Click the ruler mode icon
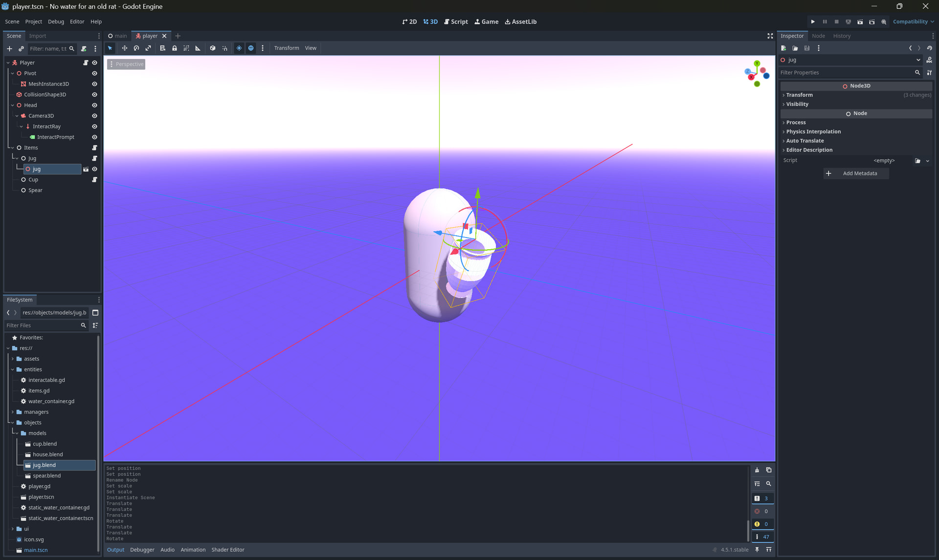Viewport: 939px width, 560px height. point(198,48)
